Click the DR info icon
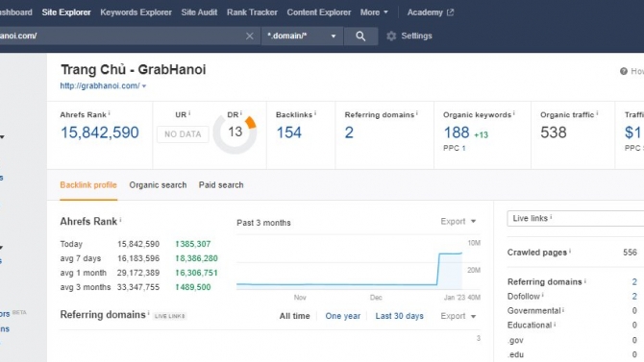644x362 pixels. 241,113
